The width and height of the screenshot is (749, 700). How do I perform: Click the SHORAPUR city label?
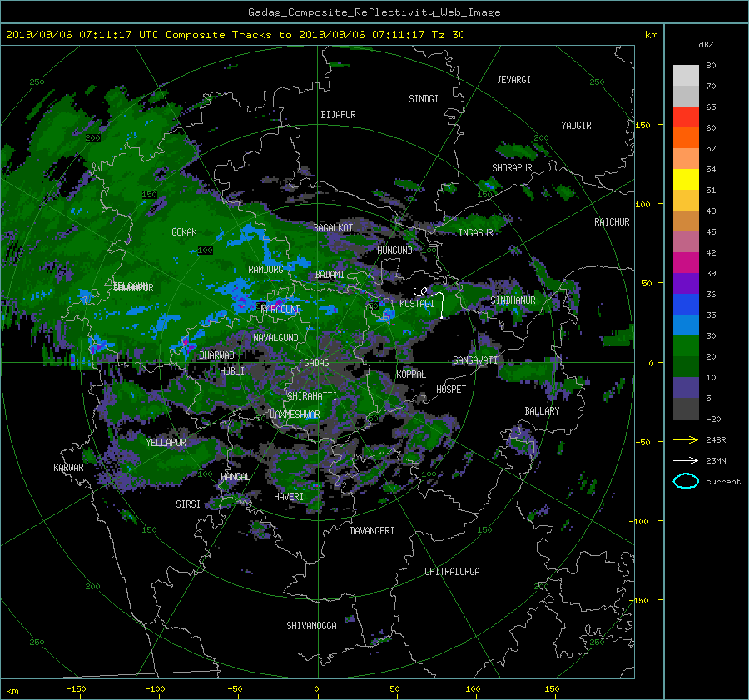click(512, 168)
